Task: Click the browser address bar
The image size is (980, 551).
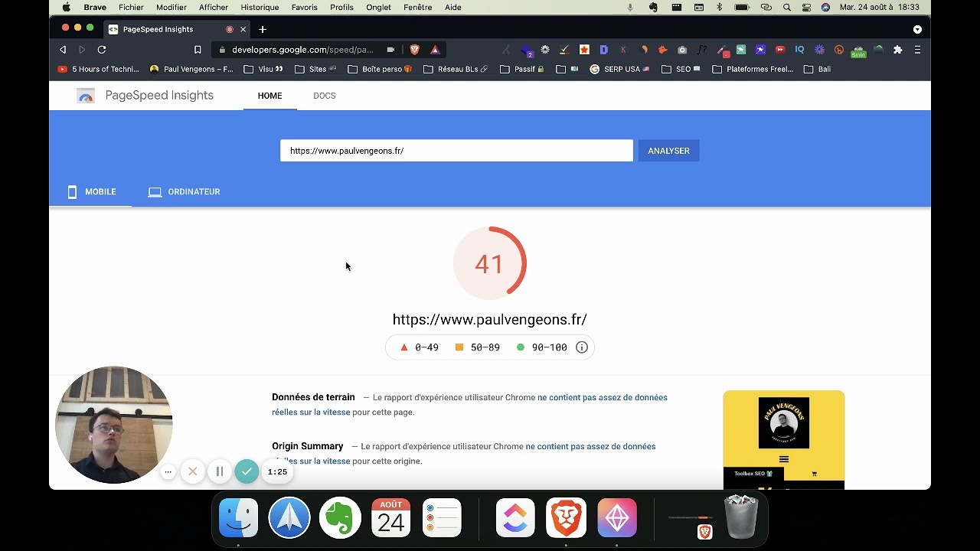Action: point(302,50)
